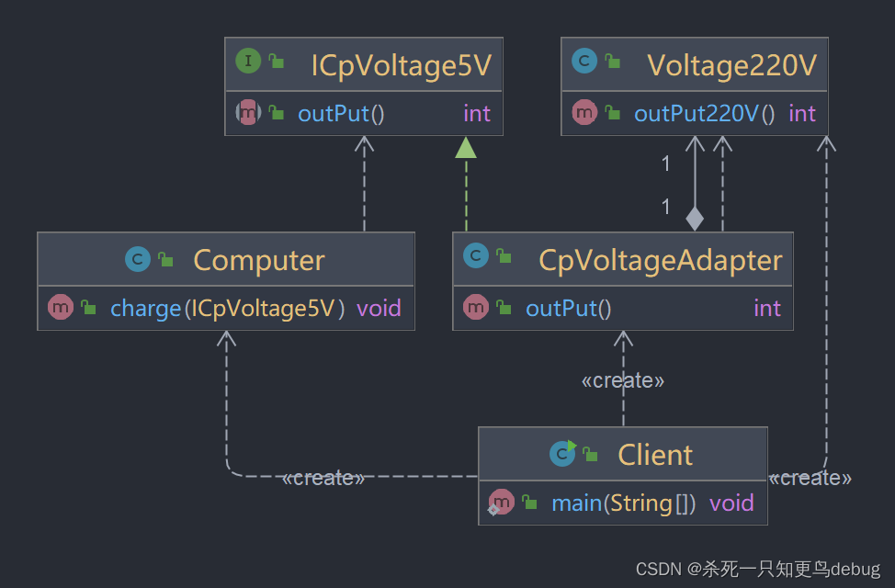Click the lock icon next to outPut220V()

[611, 112]
